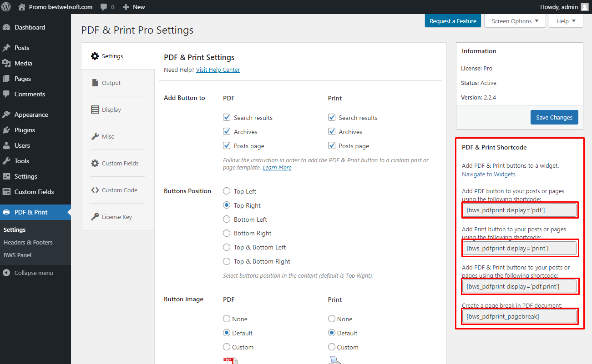The height and width of the screenshot is (364, 592).
Task: Click the Plugins plug icon
Action: (6, 130)
